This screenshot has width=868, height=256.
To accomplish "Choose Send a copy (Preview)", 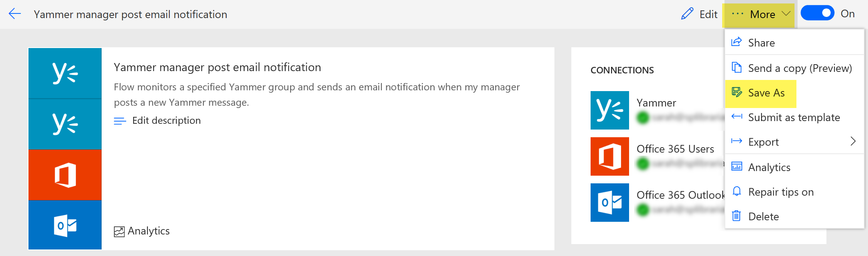I will [x=800, y=68].
